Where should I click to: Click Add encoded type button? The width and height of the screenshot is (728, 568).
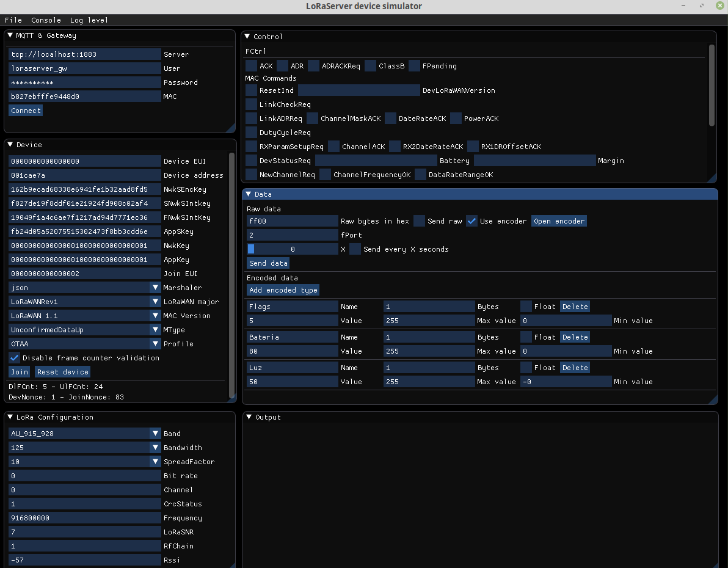(283, 290)
